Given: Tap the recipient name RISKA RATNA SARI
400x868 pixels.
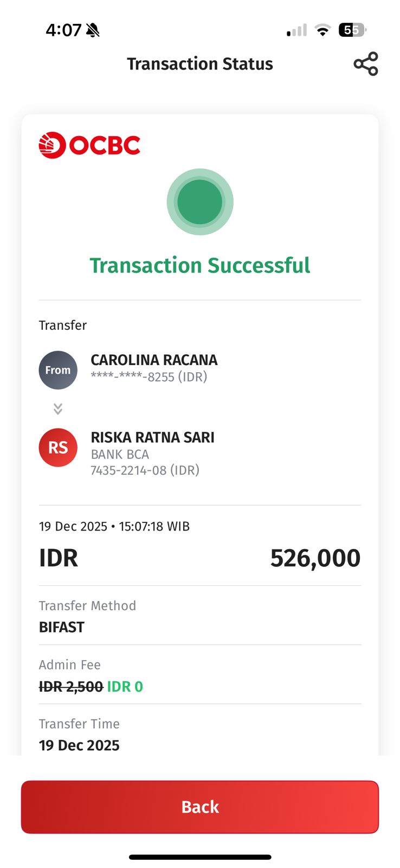Looking at the screenshot, I should [152, 437].
